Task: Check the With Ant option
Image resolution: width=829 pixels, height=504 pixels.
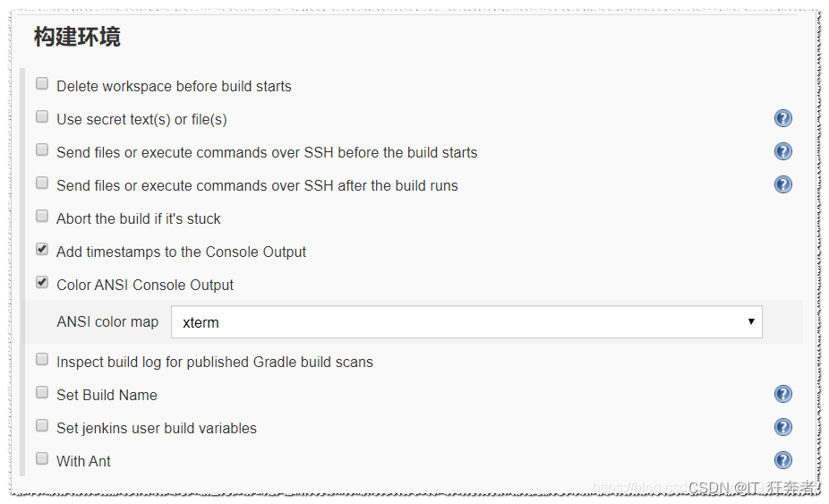Action: 42,459
